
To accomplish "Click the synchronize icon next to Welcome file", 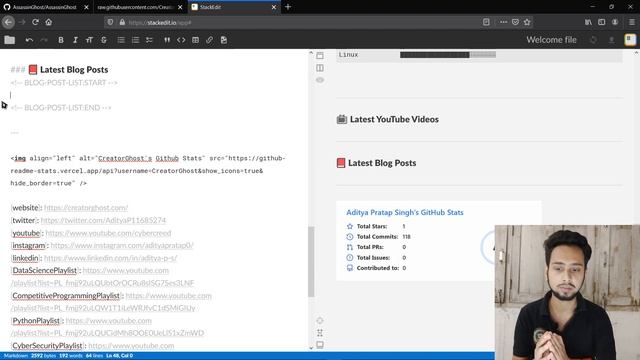I will (x=593, y=40).
